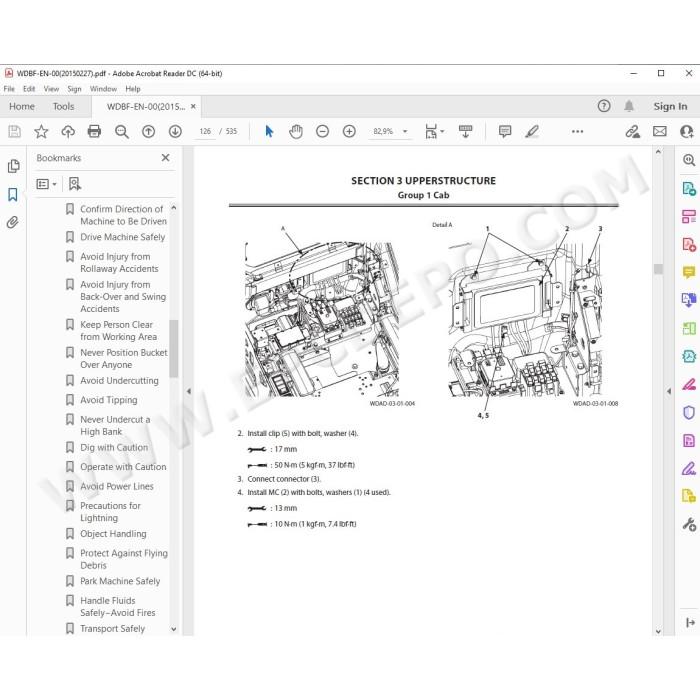Click the page number field

pyautogui.click(x=205, y=131)
